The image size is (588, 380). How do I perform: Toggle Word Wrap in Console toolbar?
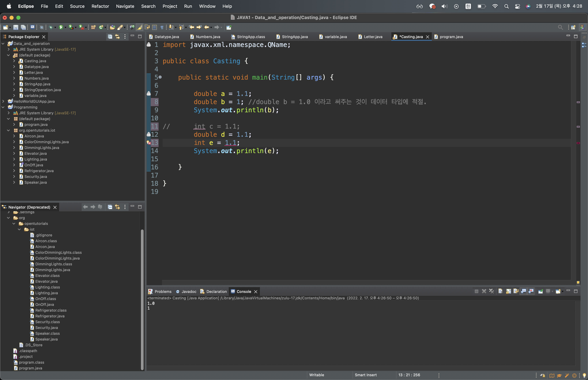[516, 291]
